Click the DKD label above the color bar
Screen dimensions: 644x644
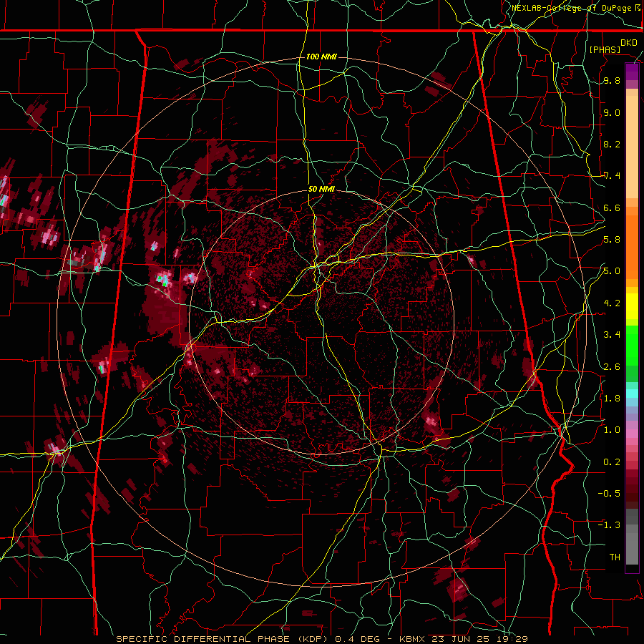(x=629, y=43)
